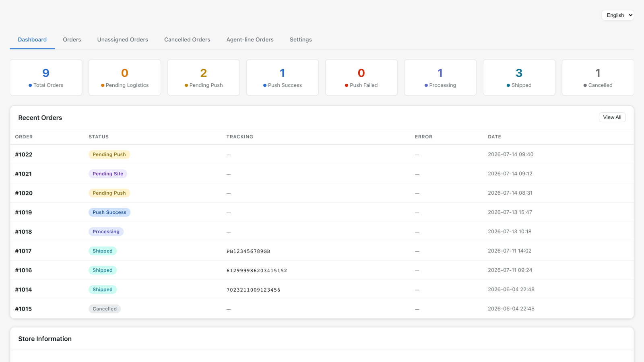Image resolution: width=644 pixels, height=362 pixels.
Task: Click order number #1020
Action: (x=24, y=193)
